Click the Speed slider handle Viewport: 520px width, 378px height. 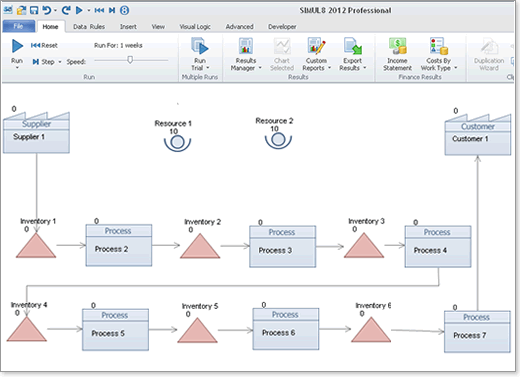coord(130,60)
